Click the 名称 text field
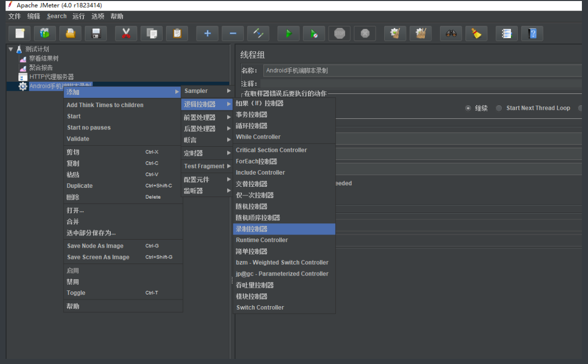Viewport: 588px width, 364px height. coord(422,71)
